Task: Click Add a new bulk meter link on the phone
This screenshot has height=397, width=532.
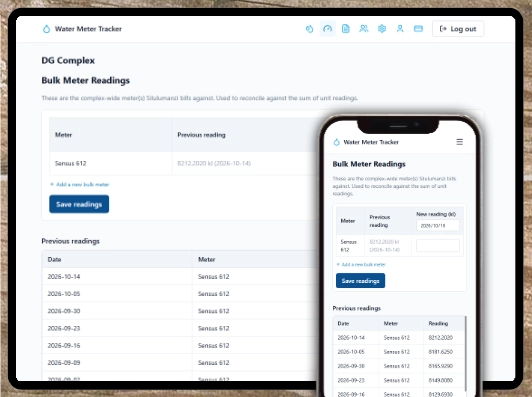Action: click(x=361, y=264)
